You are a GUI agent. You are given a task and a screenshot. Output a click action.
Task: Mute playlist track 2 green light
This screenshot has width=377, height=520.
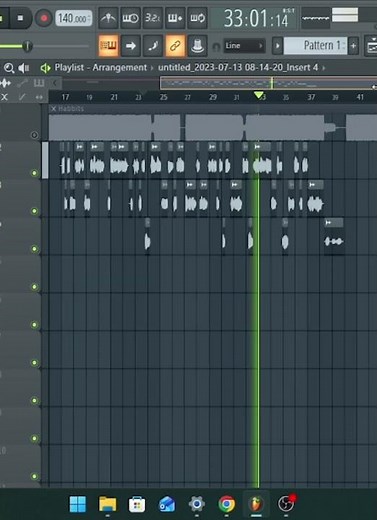click(34, 173)
